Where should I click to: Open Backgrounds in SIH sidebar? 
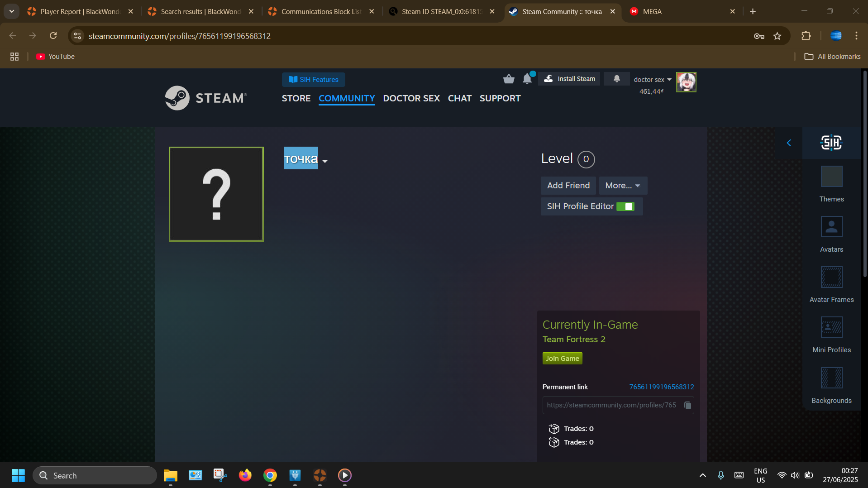click(831, 385)
